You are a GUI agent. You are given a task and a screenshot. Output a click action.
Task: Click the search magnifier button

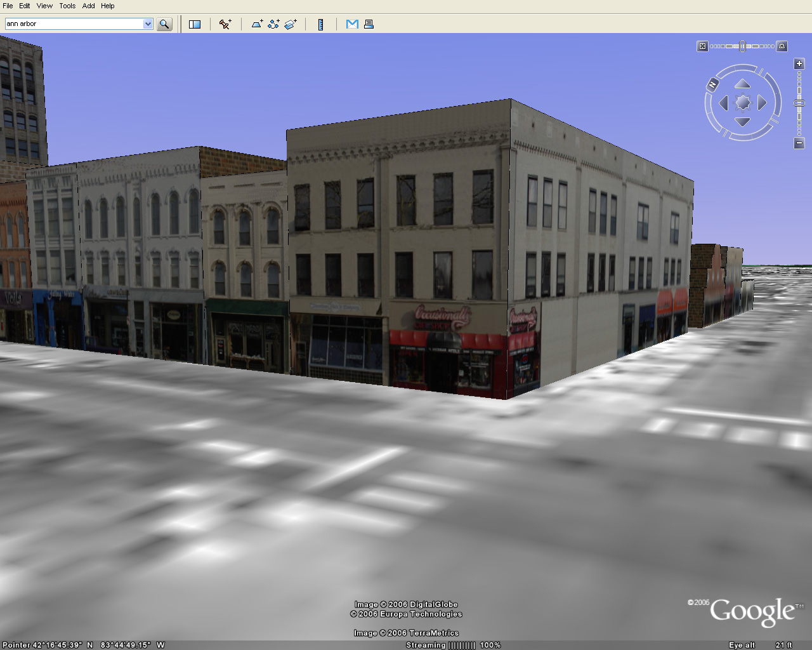pyautogui.click(x=164, y=24)
